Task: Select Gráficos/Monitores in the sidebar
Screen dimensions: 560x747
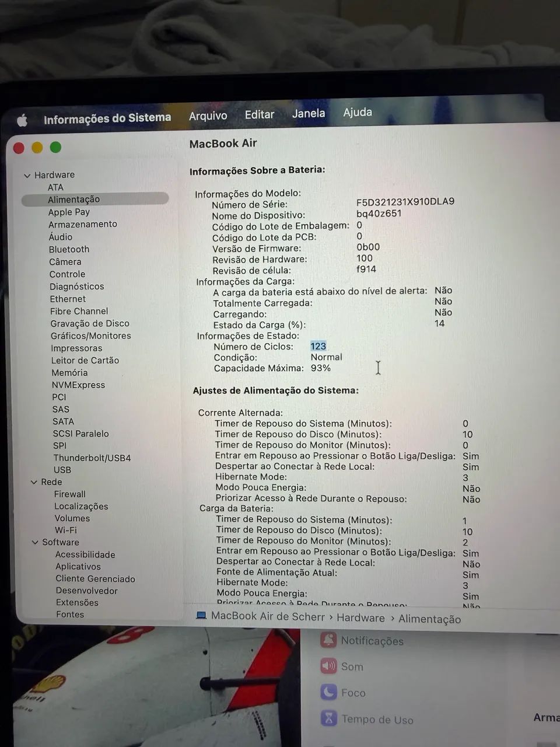Action: tap(90, 336)
